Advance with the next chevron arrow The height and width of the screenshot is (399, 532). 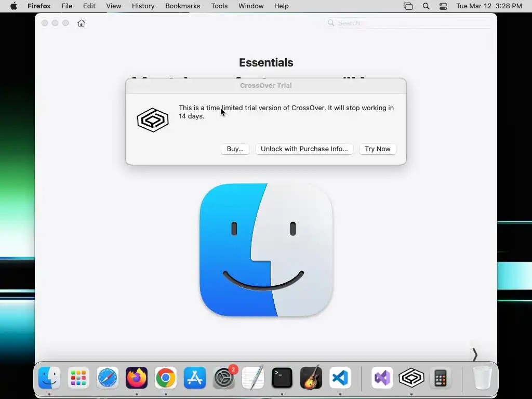click(x=475, y=355)
